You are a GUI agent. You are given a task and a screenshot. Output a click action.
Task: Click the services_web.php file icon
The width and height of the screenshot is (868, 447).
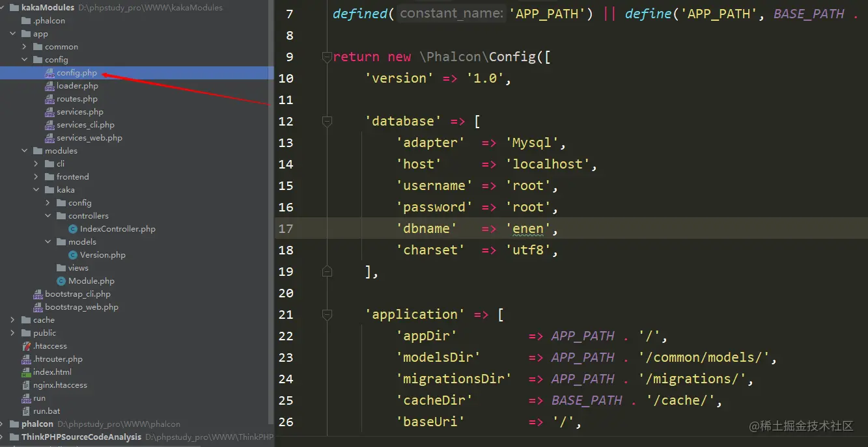(49, 138)
